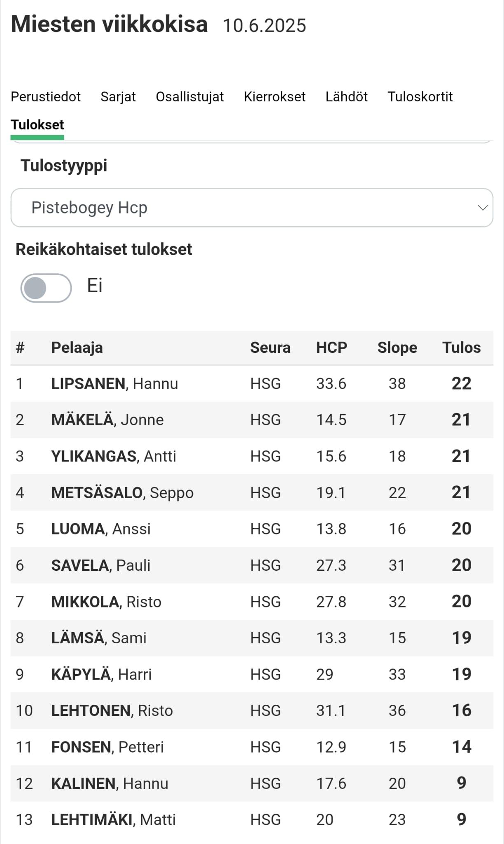Viewport: 504px width, 844px height.
Task: Select player LIPSANEN, Hannu
Action: pos(114,384)
